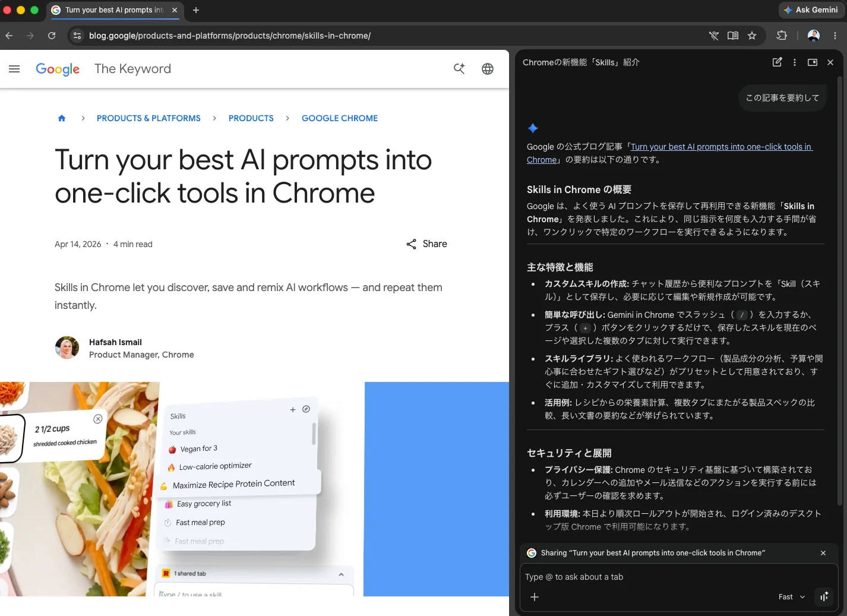Image resolution: width=847 pixels, height=616 pixels.
Task: Open the hamburger menu on The Keyword
Action: (x=14, y=69)
